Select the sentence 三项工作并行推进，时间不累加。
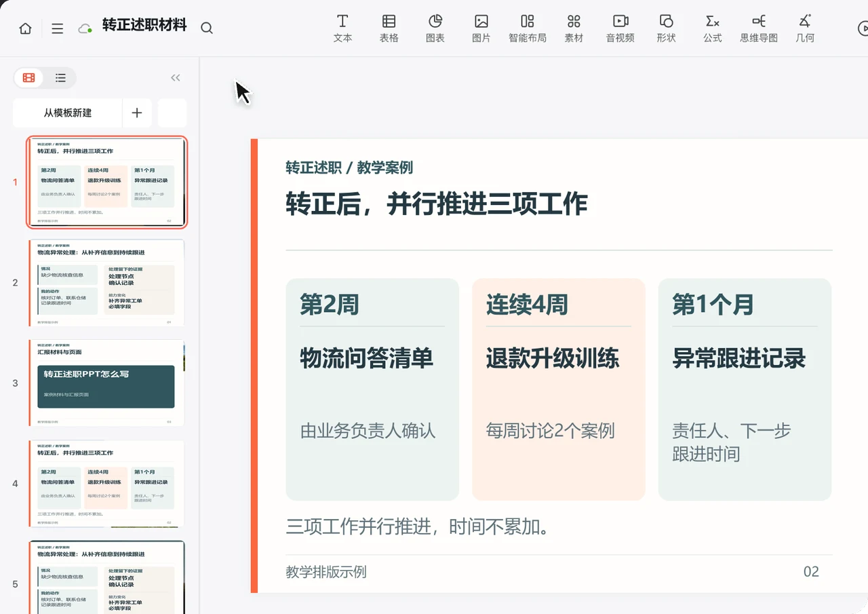 [x=418, y=526]
